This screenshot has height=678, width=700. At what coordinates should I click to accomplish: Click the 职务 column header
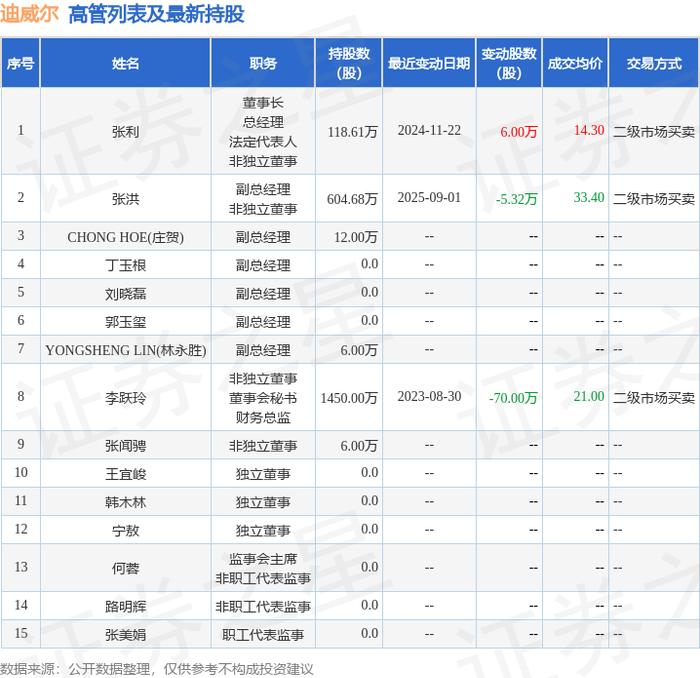point(263,63)
